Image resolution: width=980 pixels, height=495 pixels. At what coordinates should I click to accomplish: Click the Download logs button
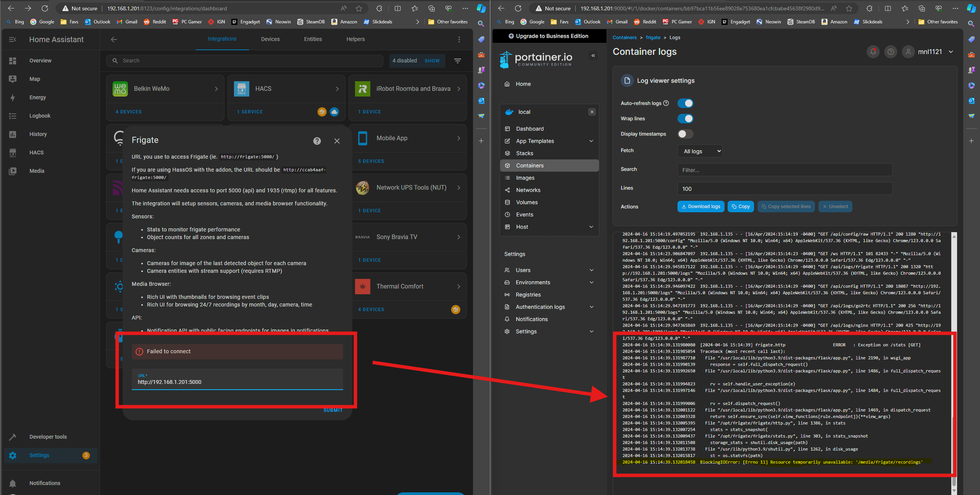pos(701,207)
